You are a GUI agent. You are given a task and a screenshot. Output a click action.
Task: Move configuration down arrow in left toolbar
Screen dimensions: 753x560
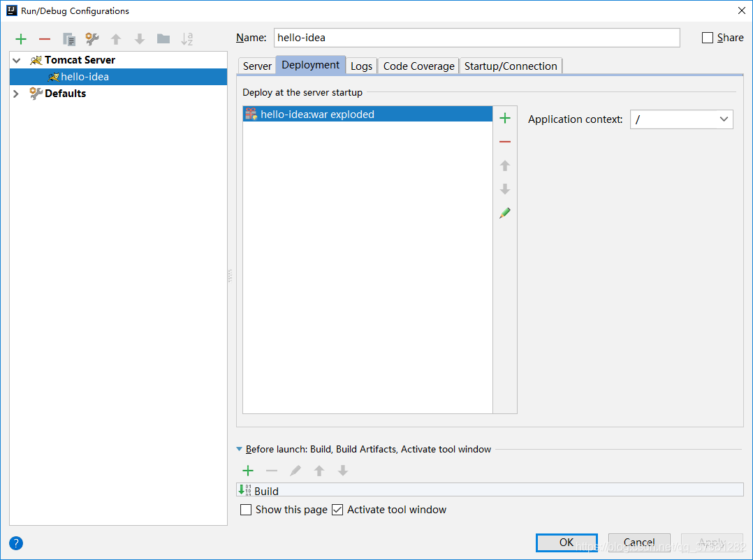tap(140, 39)
